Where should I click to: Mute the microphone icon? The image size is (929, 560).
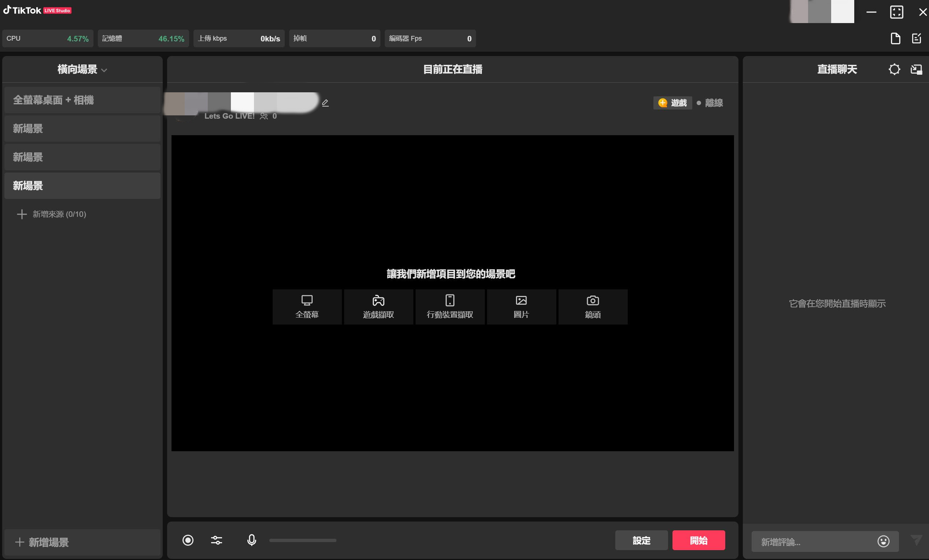coord(251,540)
